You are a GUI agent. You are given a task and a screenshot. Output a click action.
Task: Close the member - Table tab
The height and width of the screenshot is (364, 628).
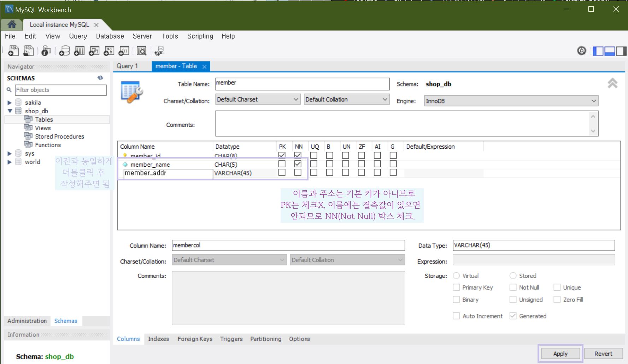pyautogui.click(x=204, y=66)
